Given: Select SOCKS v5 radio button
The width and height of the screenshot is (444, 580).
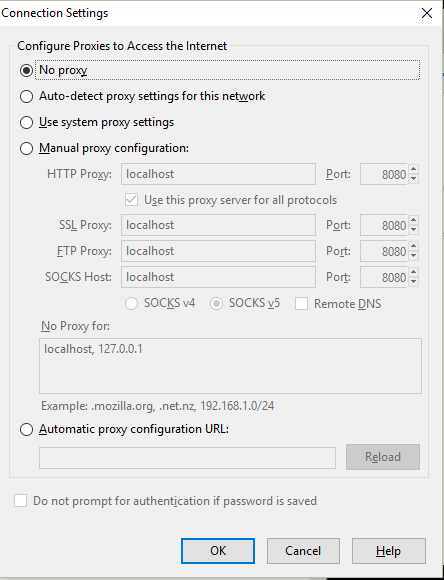Looking at the screenshot, I should (216, 304).
